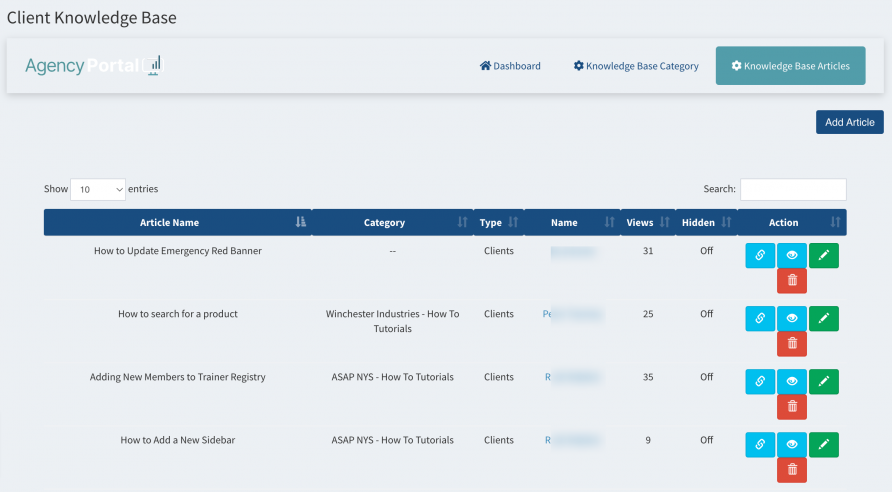Screen dimensions: 892x492
Task: View the Emergency Red Banner article via eye icon
Action: point(791,256)
